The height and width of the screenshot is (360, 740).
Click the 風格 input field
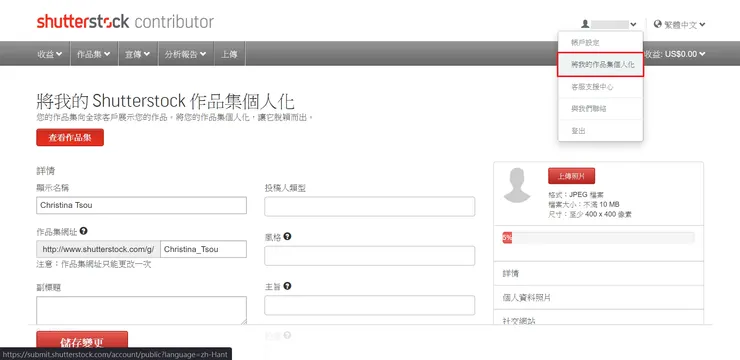click(x=370, y=256)
